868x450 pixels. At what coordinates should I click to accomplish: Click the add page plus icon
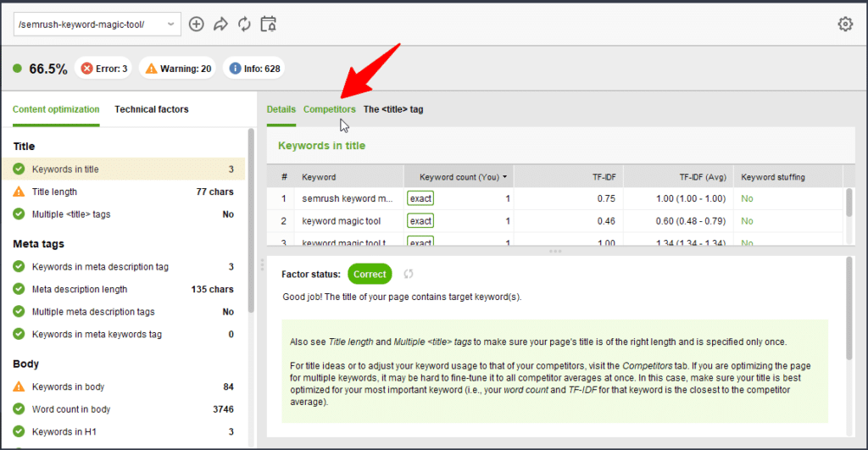196,25
